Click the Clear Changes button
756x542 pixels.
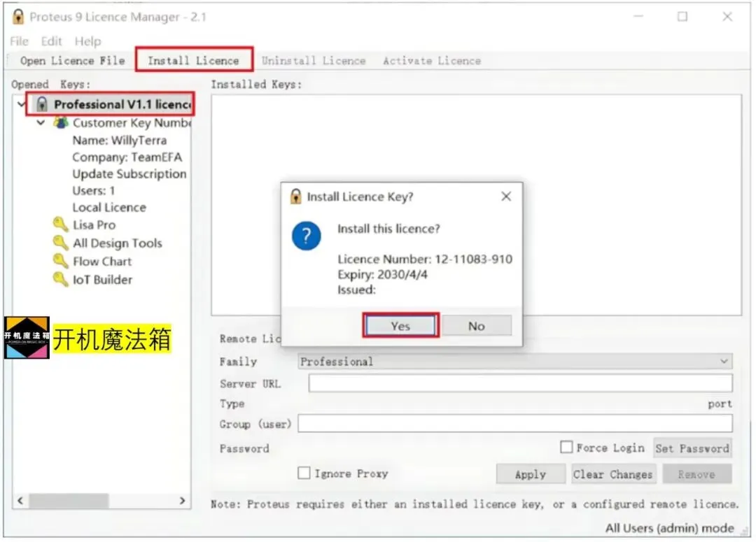pos(612,474)
